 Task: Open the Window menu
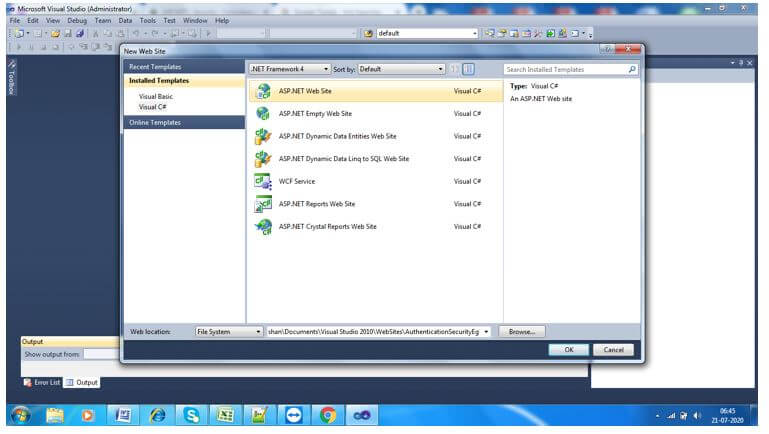pyautogui.click(x=195, y=21)
